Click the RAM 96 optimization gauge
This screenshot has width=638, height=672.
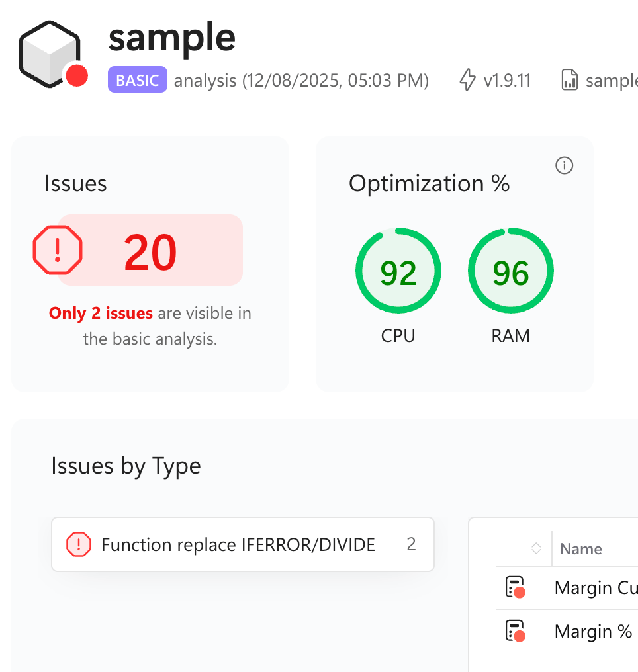pyautogui.click(x=510, y=272)
